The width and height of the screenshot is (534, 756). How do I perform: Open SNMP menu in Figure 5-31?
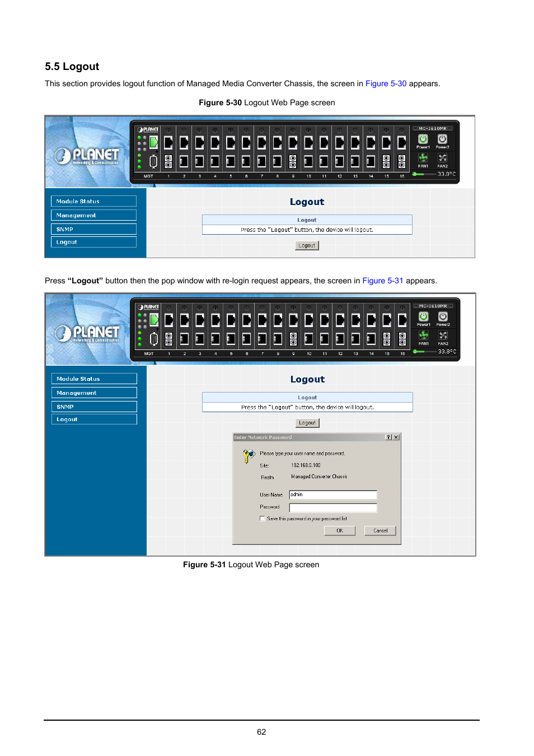(94, 407)
